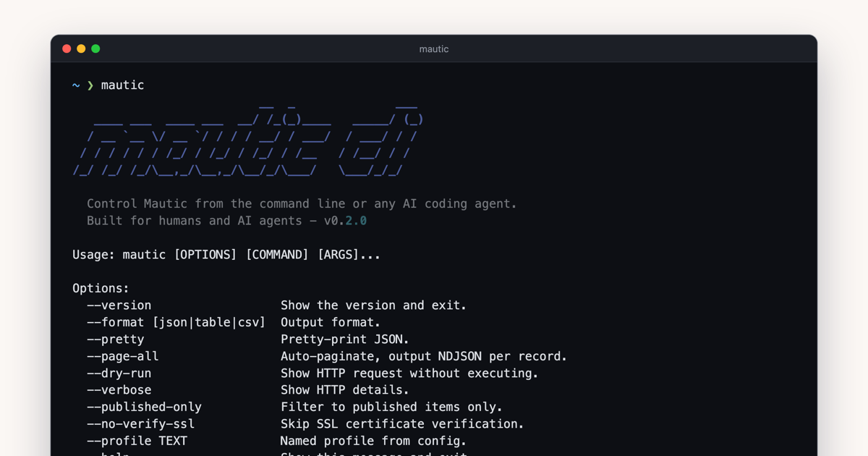Screen dimensions: 868x456
Task: Click the '--published-only' option
Action: (144, 407)
